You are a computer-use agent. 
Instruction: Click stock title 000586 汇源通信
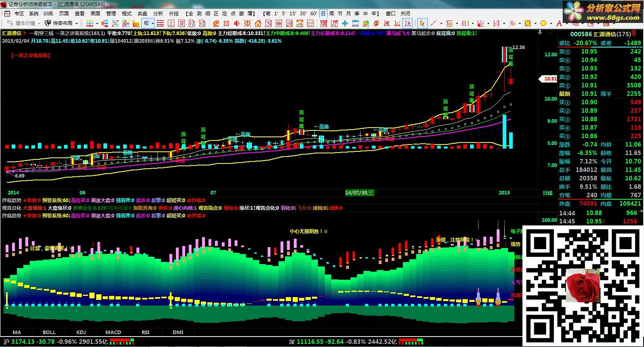point(601,34)
